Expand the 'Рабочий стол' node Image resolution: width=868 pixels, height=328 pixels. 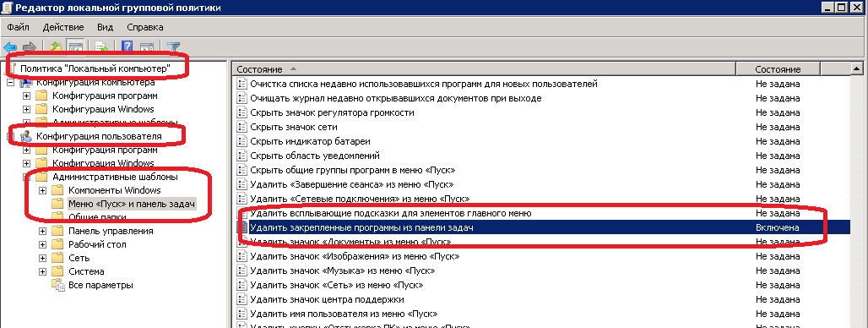[x=42, y=244]
